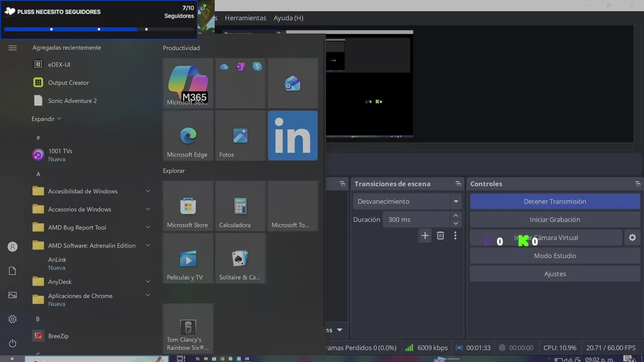Add a scene transition with plus icon
Screen dimensions: 644x362
tap(425, 236)
